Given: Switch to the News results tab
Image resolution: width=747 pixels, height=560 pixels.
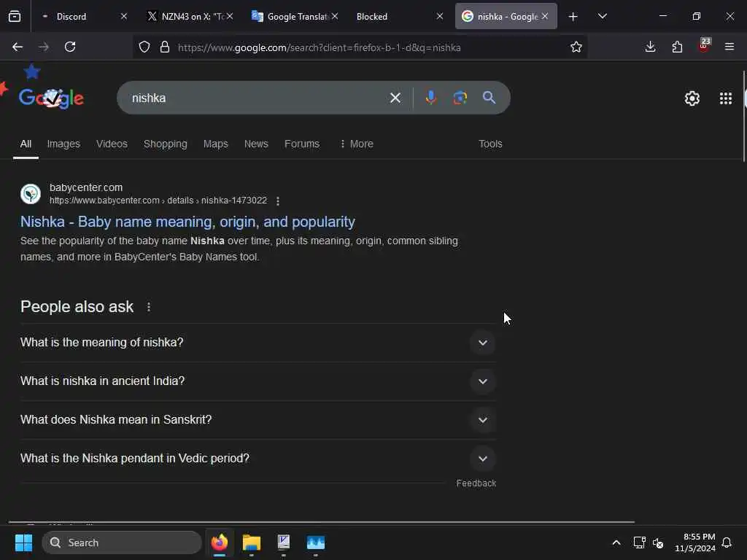Looking at the screenshot, I should click(x=256, y=144).
